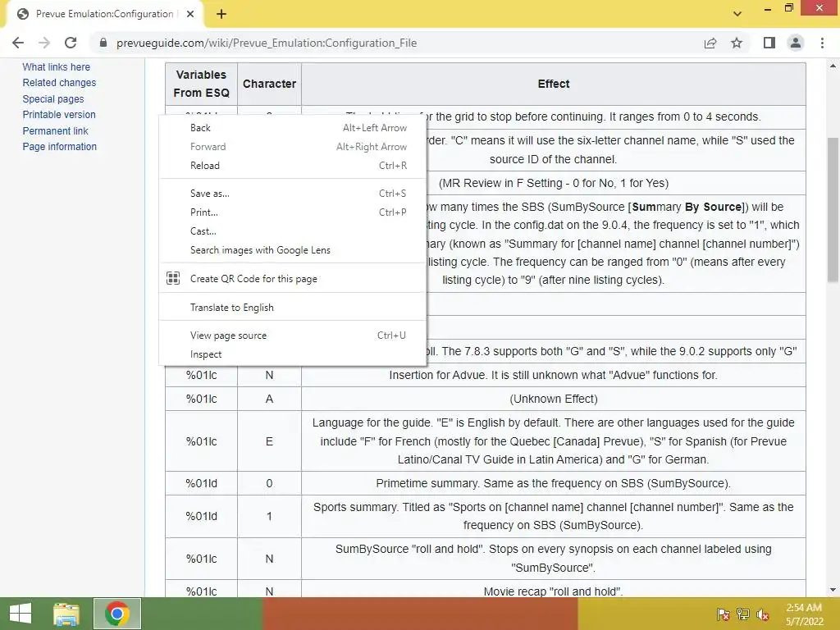
Task: Open the tab search chevron
Action: coord(737,14)
